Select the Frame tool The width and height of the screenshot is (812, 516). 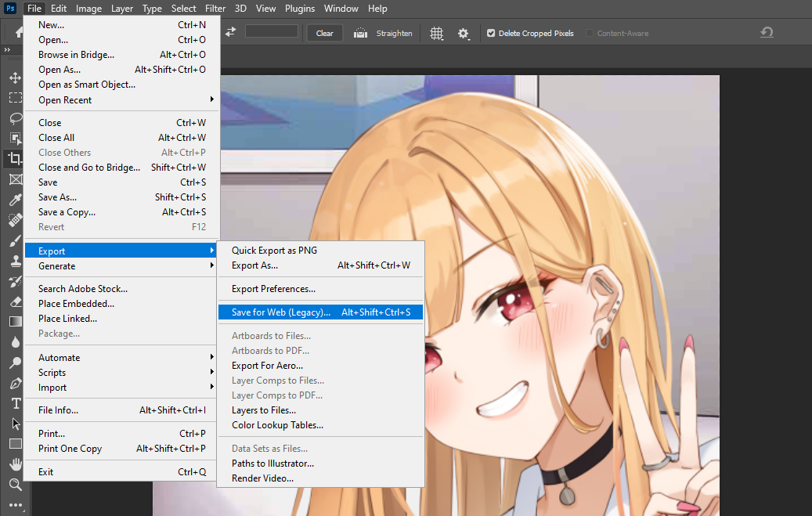tap(15, 179)
